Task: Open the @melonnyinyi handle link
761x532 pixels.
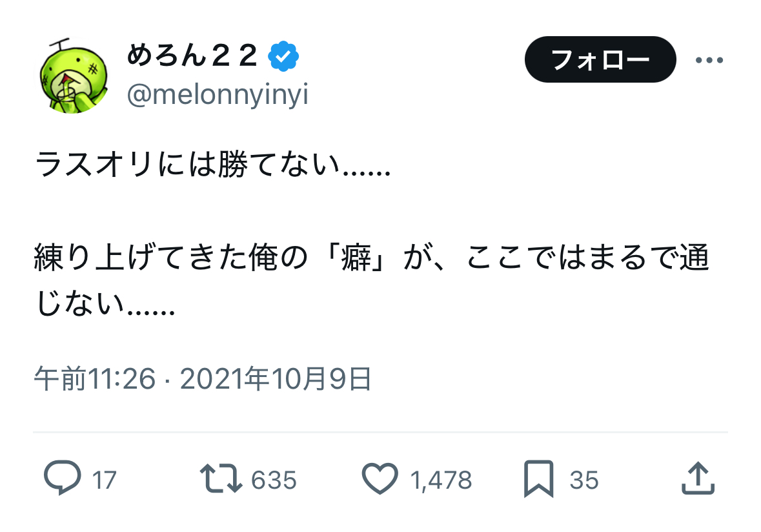Action: [218, 95]
